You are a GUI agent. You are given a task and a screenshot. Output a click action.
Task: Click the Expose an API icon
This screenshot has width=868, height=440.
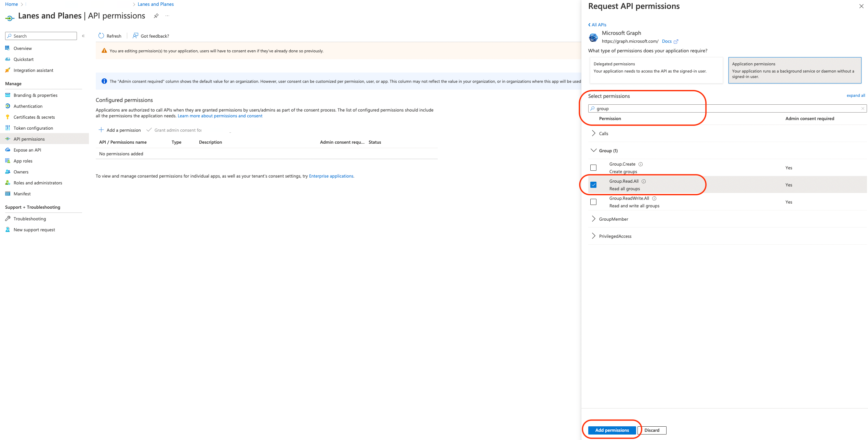8,150
